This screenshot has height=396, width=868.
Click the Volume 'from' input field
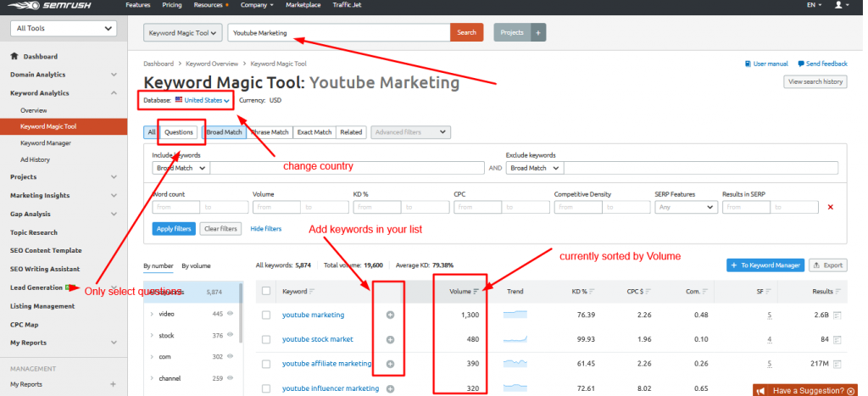(276, 207)
